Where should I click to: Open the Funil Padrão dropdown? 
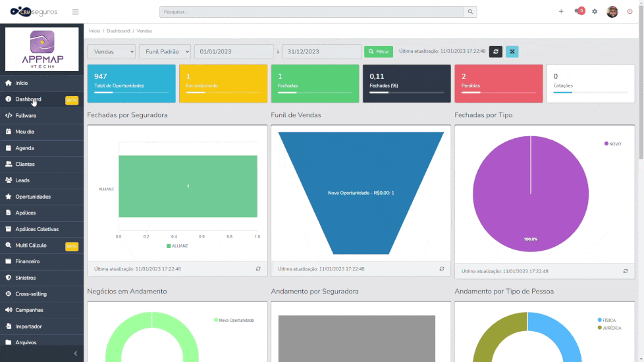pyautogui.click(x=165, y=52)
